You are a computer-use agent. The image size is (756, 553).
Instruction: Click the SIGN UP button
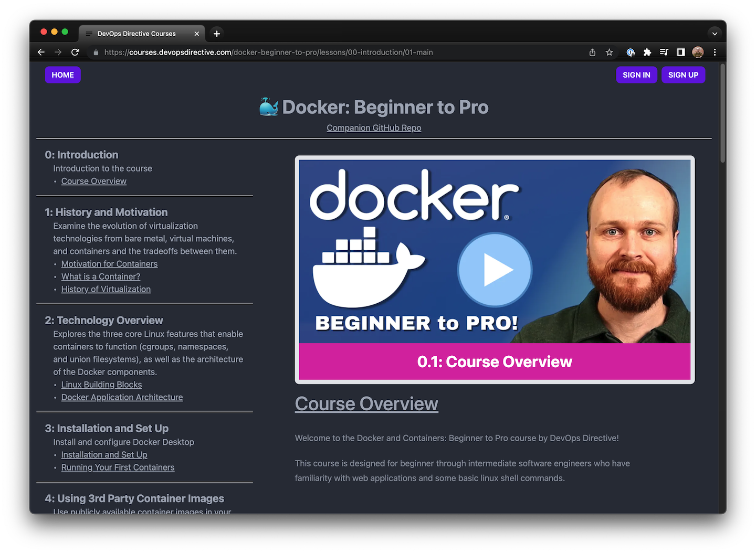click(x=683, y=75)
